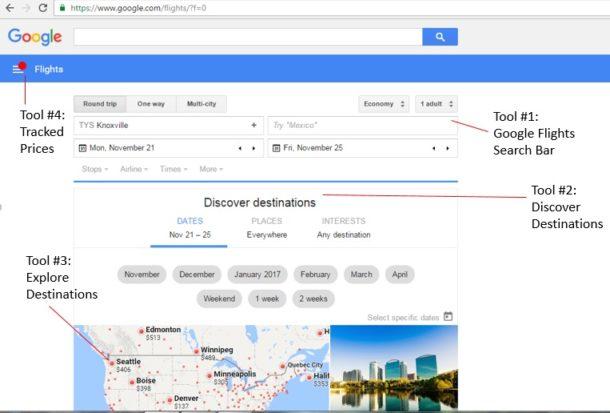Choose the January 2017 chip
The height and width of the screenshot is (413, 610).
257,274
